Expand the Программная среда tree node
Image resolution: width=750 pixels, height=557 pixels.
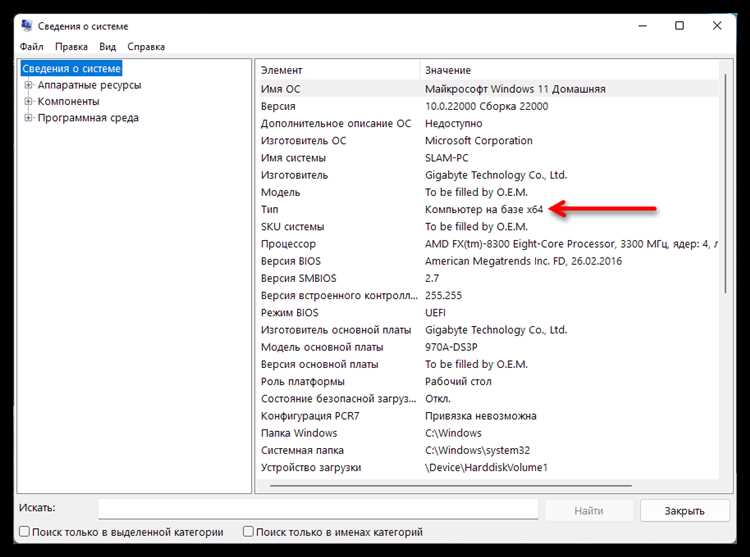click(29, 118)
